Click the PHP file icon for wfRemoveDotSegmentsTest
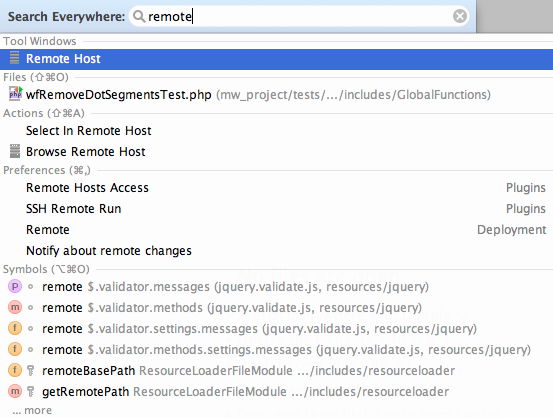Viewport: 553px width, 418px height. tap(15, 94)
